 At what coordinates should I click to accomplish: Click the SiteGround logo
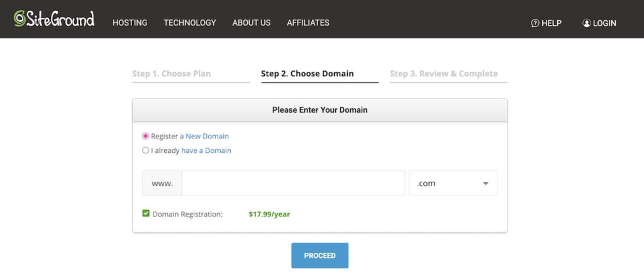click(x=54, y=19)
